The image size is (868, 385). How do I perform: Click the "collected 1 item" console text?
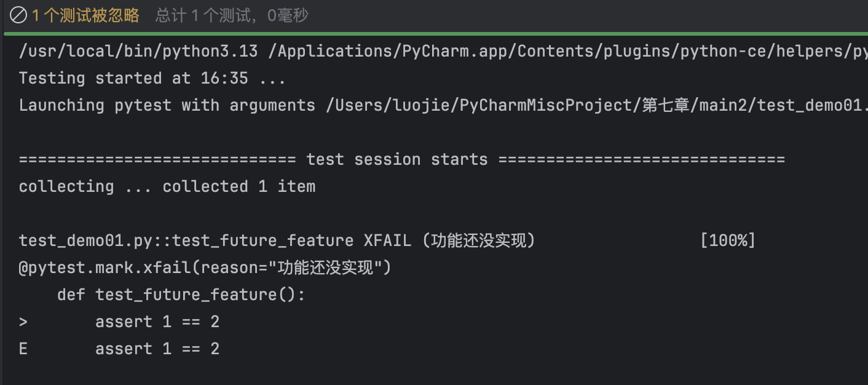click(239, 186)
